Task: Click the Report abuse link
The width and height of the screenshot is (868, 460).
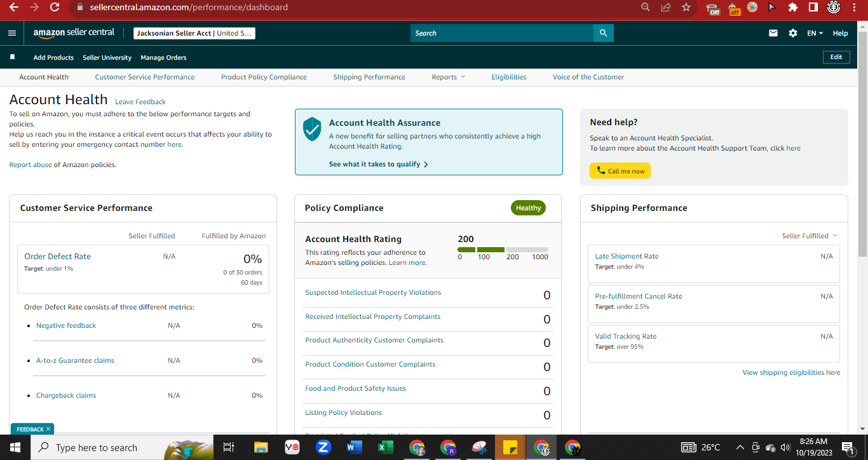Action: (x=31, y=165)
